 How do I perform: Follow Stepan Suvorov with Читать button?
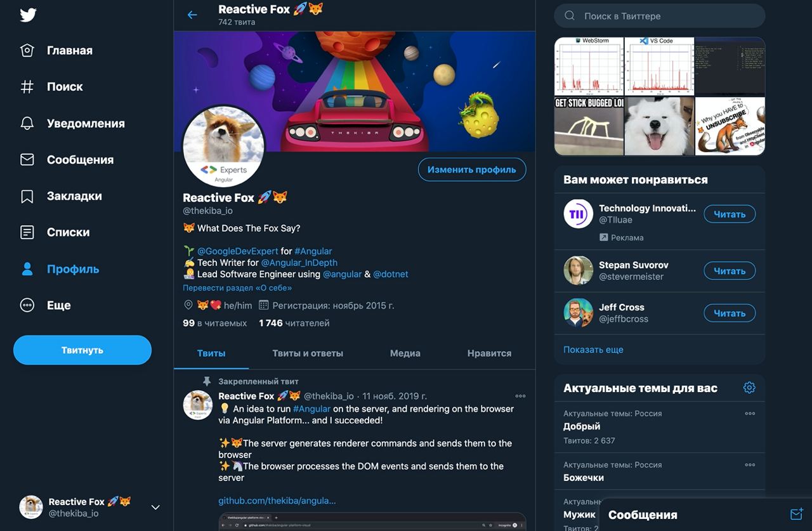pyautogui.click(x=730, y=271)
